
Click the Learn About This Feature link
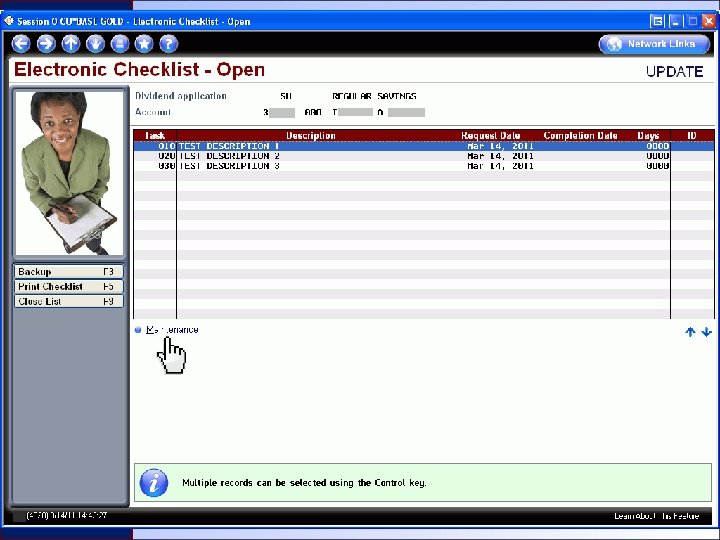[657, 516]
